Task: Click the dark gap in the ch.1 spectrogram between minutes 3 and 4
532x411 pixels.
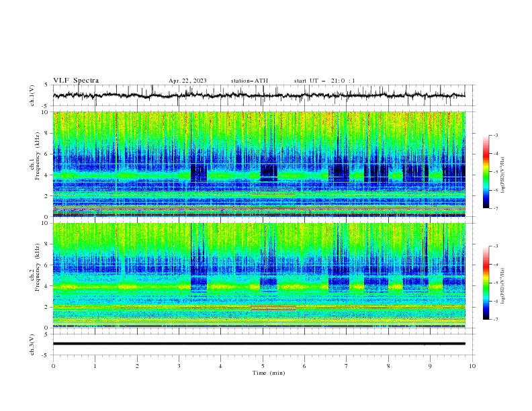Action: pyautogui.click(x=199, y=173)
